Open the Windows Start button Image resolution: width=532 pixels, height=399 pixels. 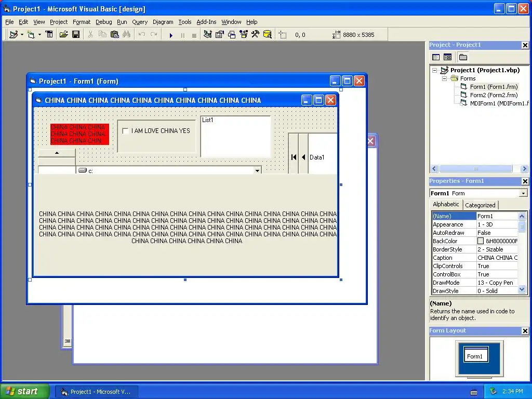coord(24,391)
